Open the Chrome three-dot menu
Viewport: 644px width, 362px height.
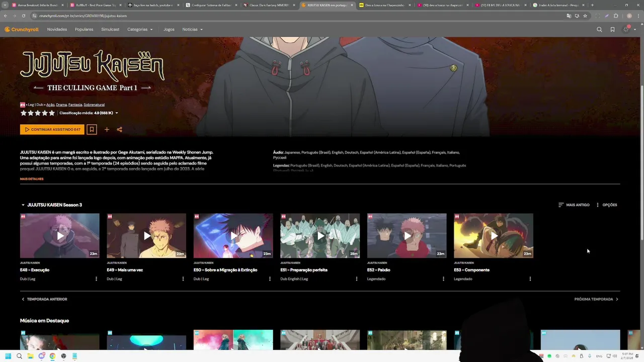point(638,16)
